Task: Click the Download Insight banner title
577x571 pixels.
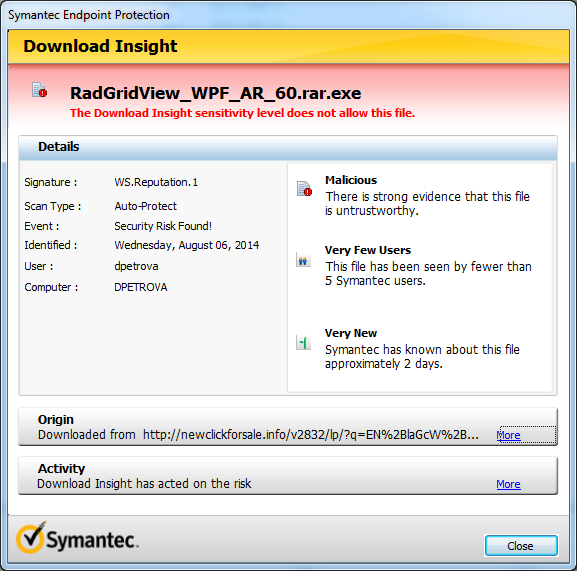Action: (x=100, y=46)
